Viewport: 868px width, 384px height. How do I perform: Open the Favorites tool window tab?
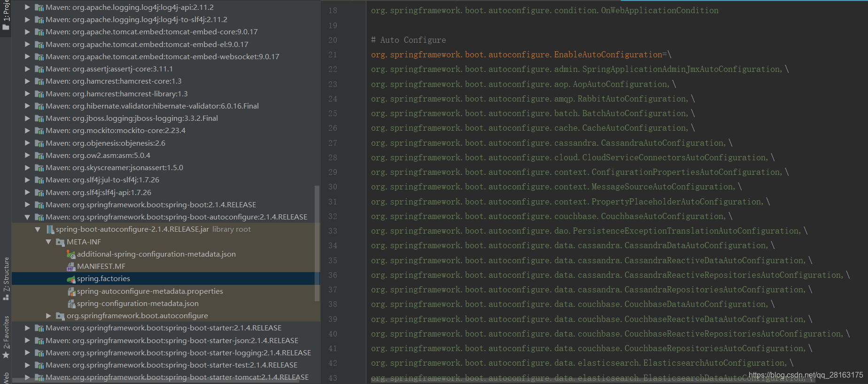tap(6, 337)
